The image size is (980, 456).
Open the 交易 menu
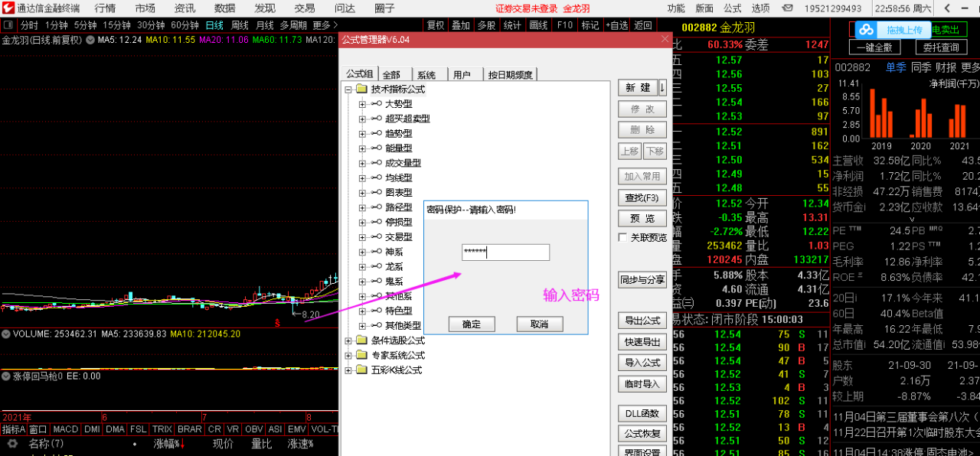tap(305, 8)
